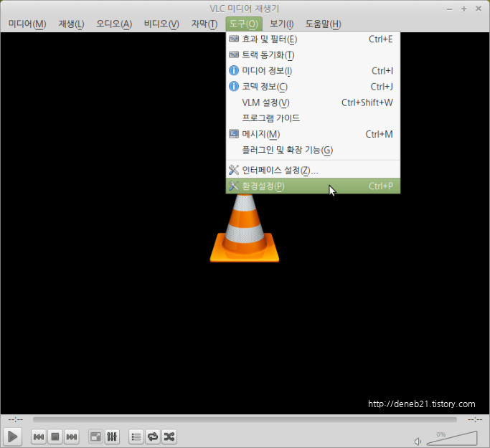Click the VLC cone logo
This screenshot has height=448, width=490.
click(245, 228)
